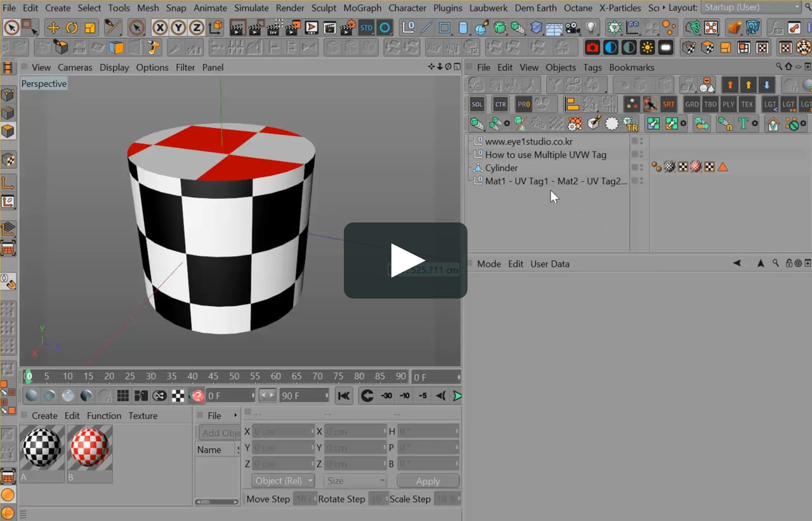Open the viewport Cameras menu

click(75, 67)
